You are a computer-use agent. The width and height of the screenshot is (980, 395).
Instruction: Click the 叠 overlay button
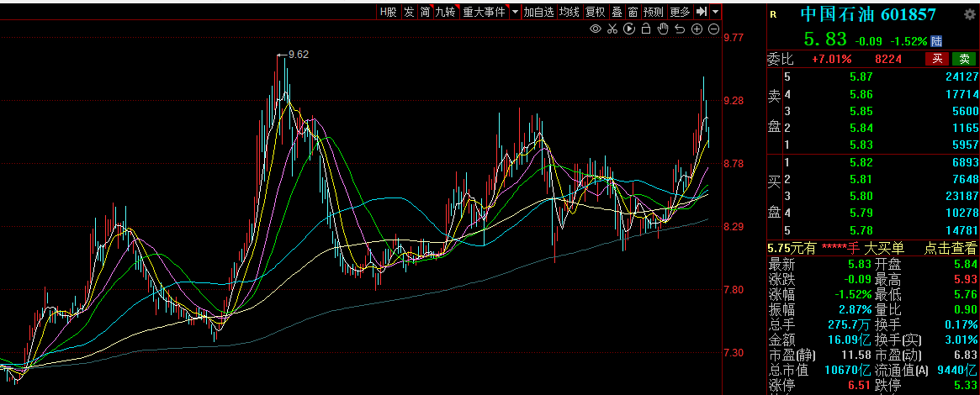click(617, 11)
